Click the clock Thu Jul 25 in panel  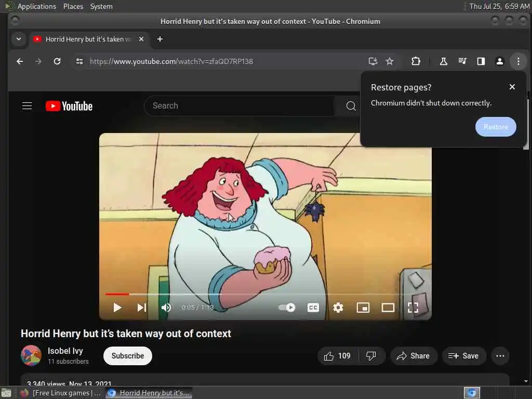pos(499,6)
